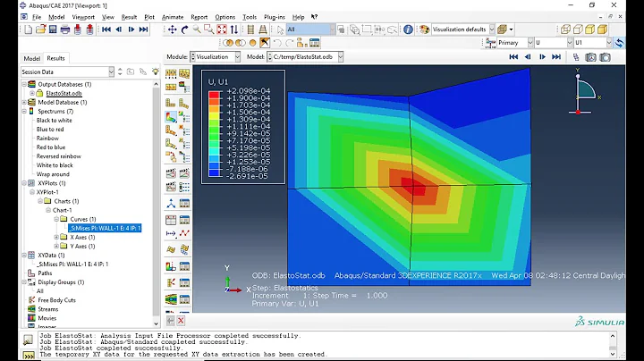Click the red X cancel icon
644x361 pixels.
point(181,321)
